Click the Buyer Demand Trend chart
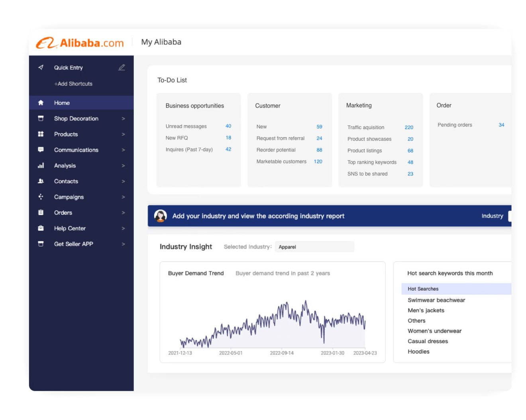Viewport: 526px width, 420px height. [273, 323]
